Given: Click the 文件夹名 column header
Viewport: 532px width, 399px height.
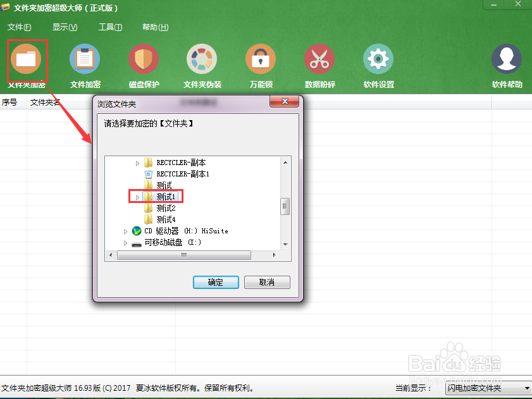Looking at the screenshot, I should pos(45,102).
